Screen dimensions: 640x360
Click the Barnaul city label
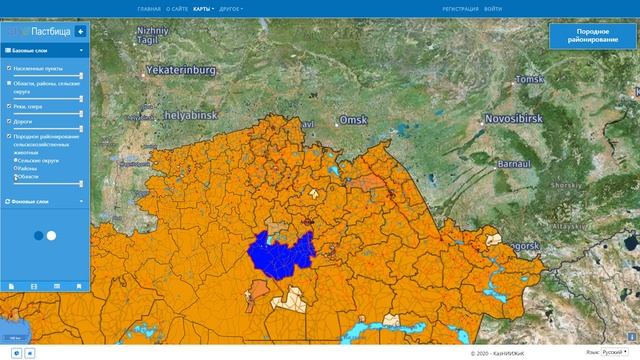tap(514, 164)
